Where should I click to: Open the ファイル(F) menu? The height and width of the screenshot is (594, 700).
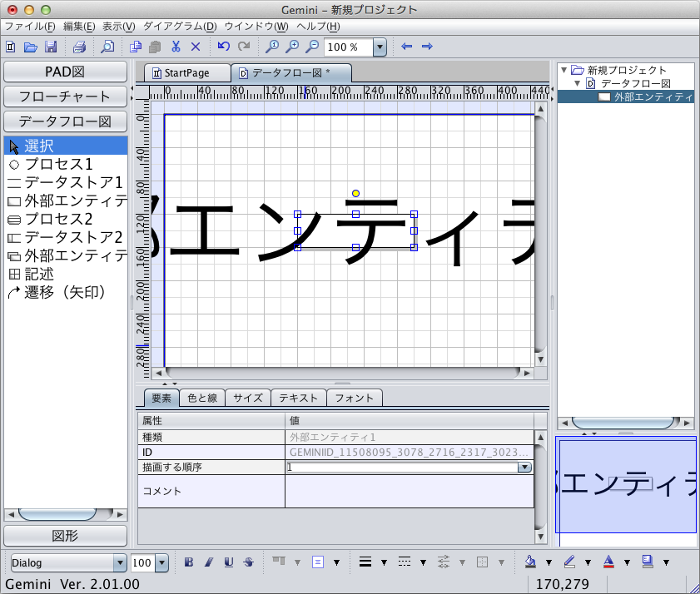pos(30,27)
